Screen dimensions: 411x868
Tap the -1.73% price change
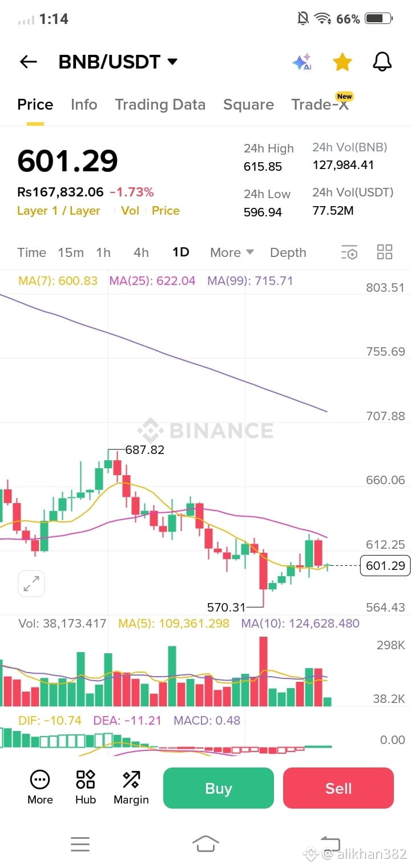132,192
